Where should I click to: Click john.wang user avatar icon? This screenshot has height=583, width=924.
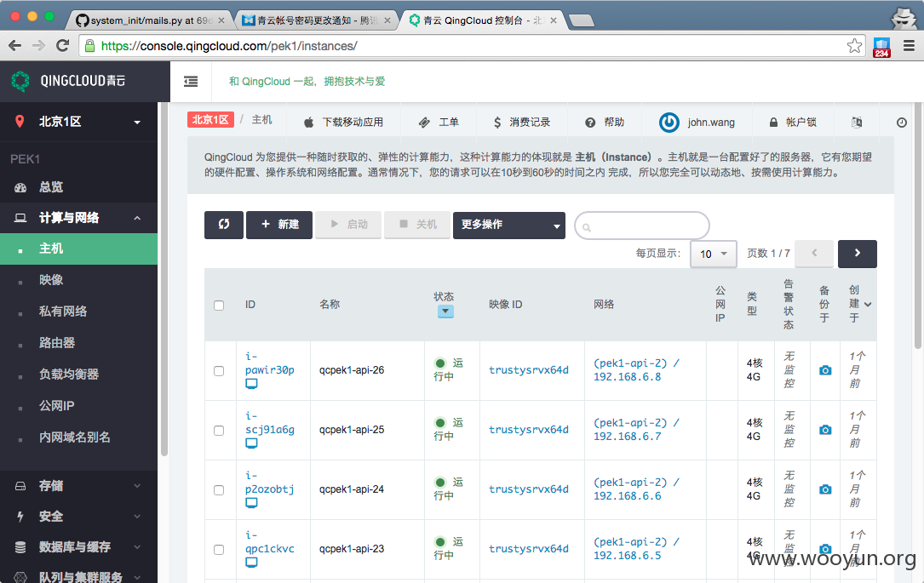(x=669, y=122)
